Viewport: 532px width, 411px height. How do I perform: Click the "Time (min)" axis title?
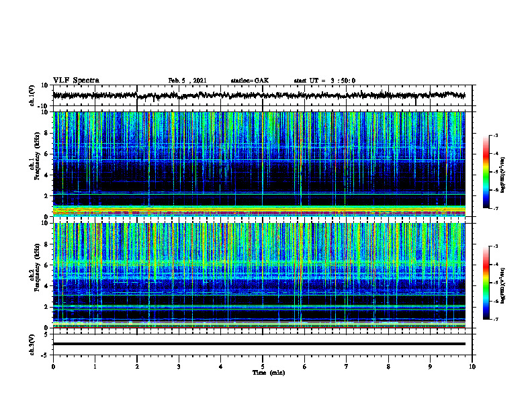269,373
